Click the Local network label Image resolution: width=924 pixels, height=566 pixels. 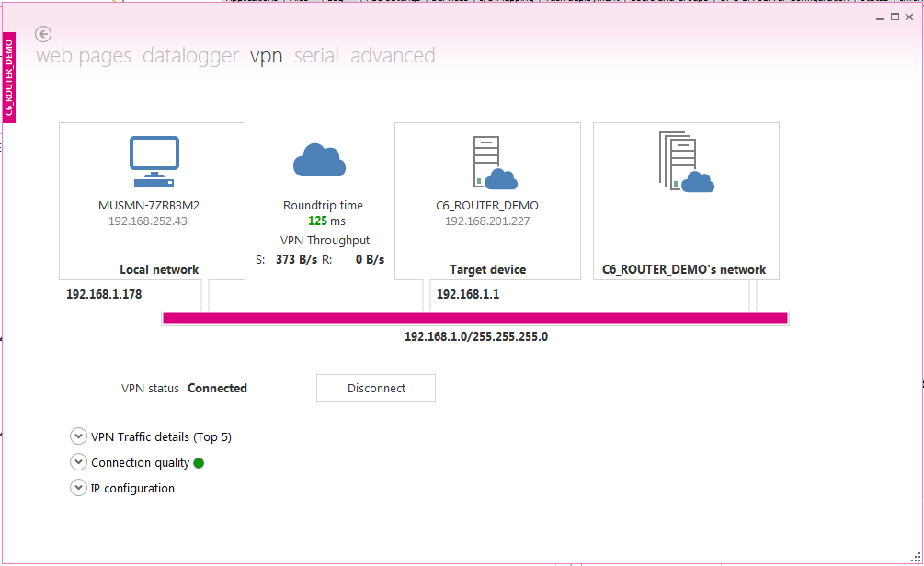pos(159,270)
